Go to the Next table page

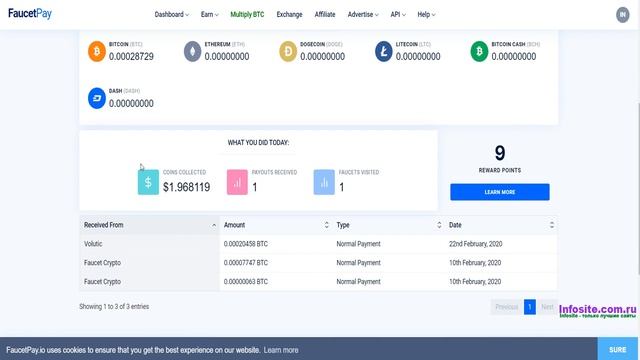pyautogui.click(x=547, y=307)
